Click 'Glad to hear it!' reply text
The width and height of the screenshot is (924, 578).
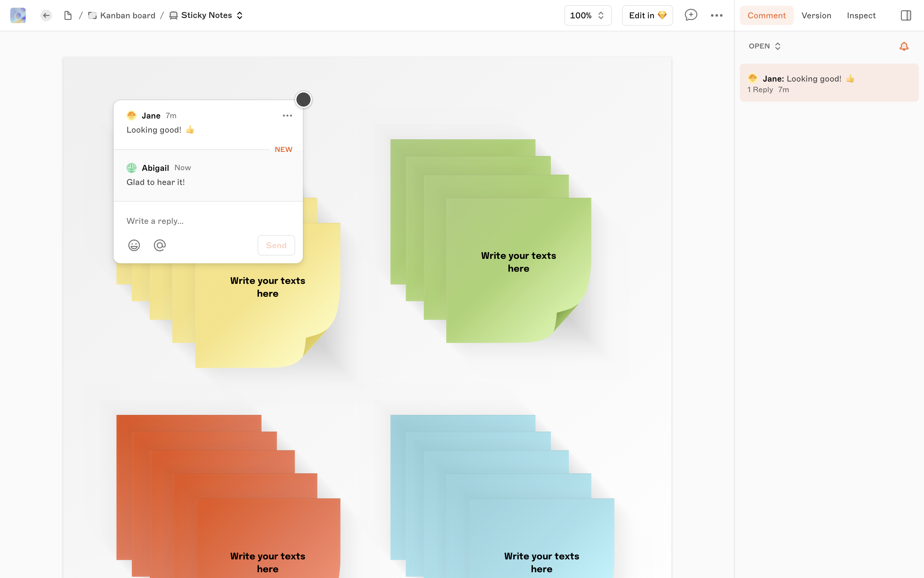156,182
